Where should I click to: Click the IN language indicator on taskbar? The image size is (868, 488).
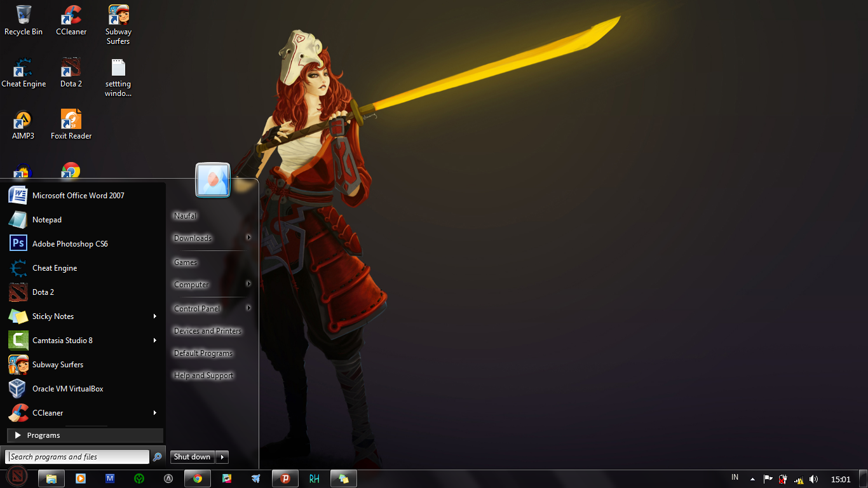pyautogui.click(x=735, y=477)
